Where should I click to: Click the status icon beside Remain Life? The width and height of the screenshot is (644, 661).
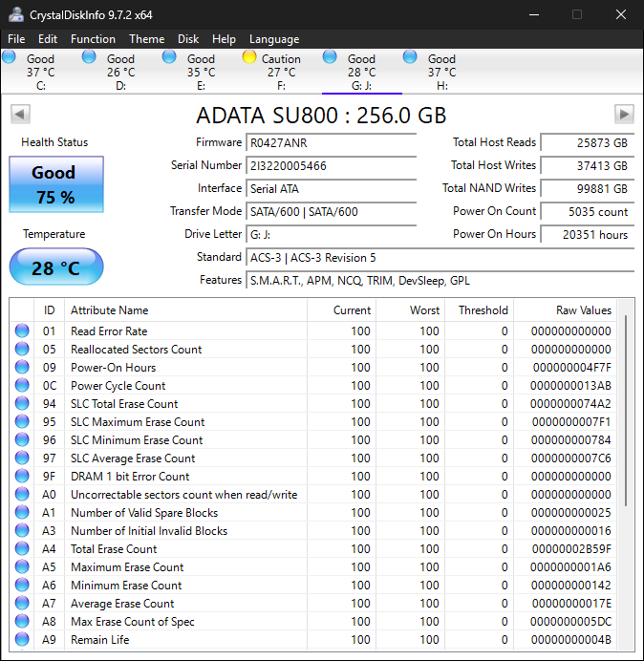pos(22,640)
